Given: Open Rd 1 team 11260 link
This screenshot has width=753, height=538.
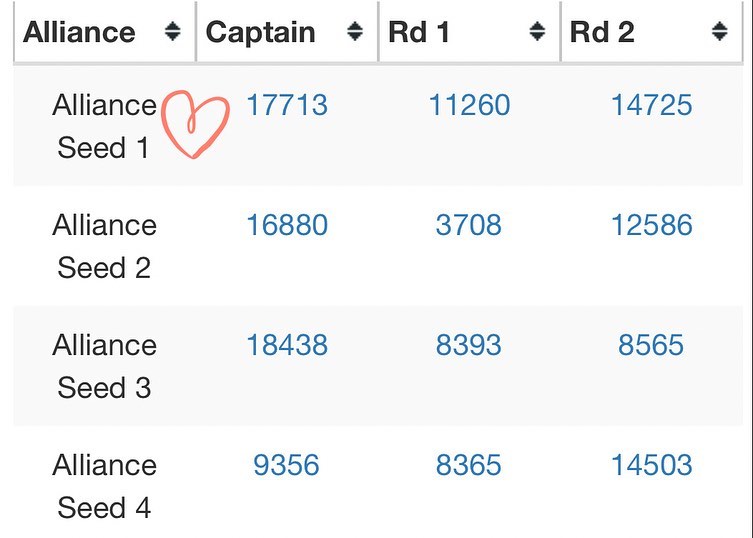Looking at the screenshot, I should [x=469, y=105].
